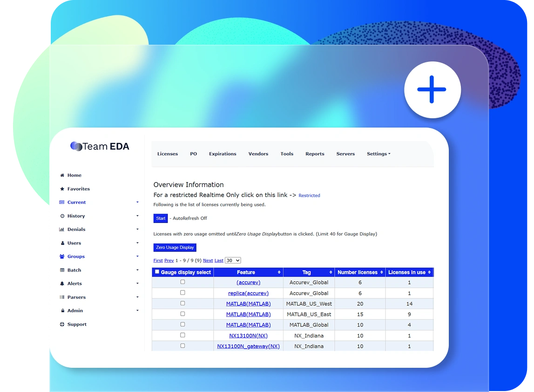This screenshot has height=392, width=534.
Task: Open the (accurev) feature link
Action: click(248, 282)
